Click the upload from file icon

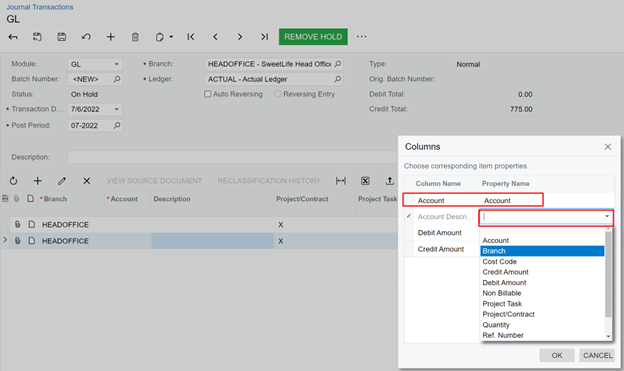click(x=390, y=181)
